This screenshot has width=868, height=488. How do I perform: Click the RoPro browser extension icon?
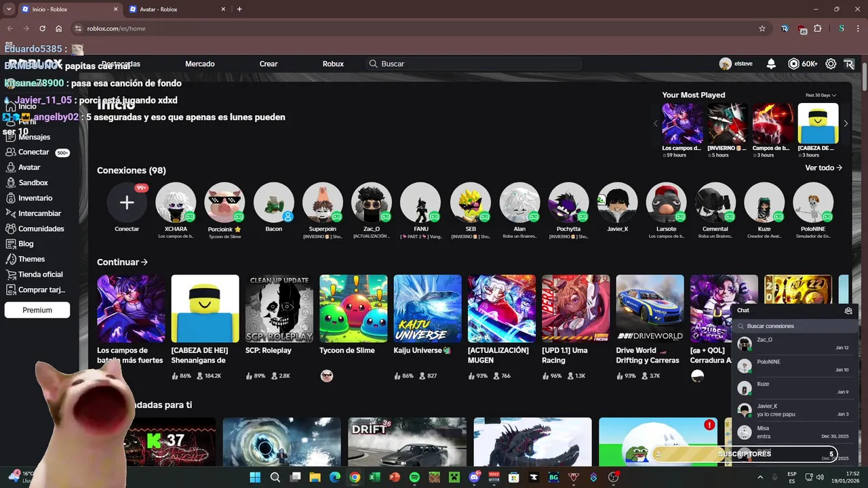785,28
